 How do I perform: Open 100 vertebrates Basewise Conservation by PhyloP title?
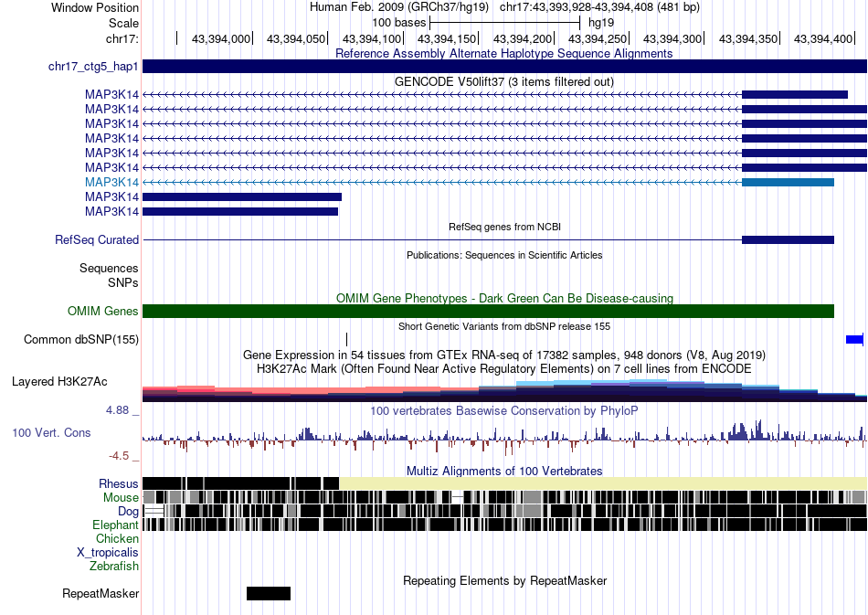tap(503, 410)
